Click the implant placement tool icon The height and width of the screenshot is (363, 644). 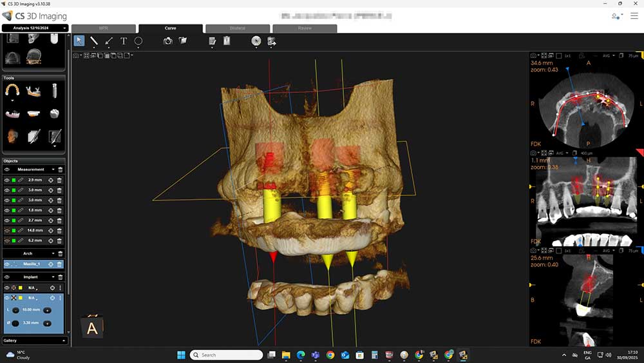point(55,91)
